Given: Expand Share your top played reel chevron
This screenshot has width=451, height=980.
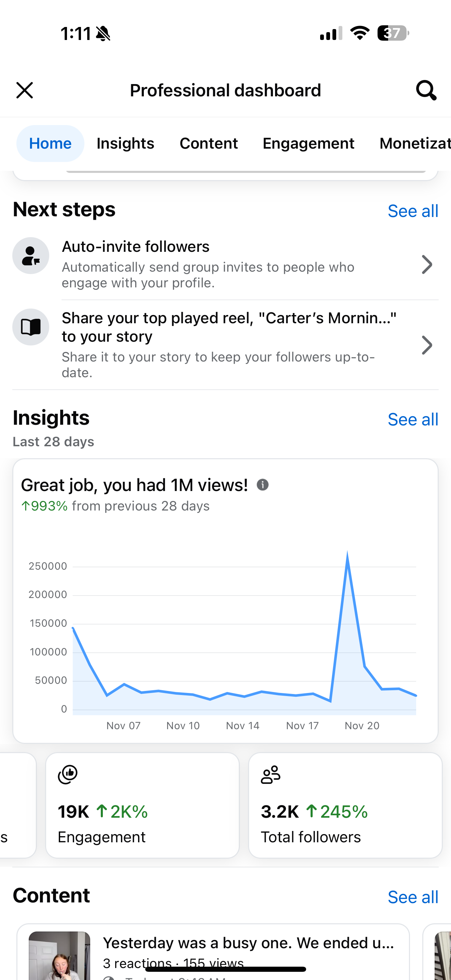Looking at the screenshot, I should pos(427,345).
